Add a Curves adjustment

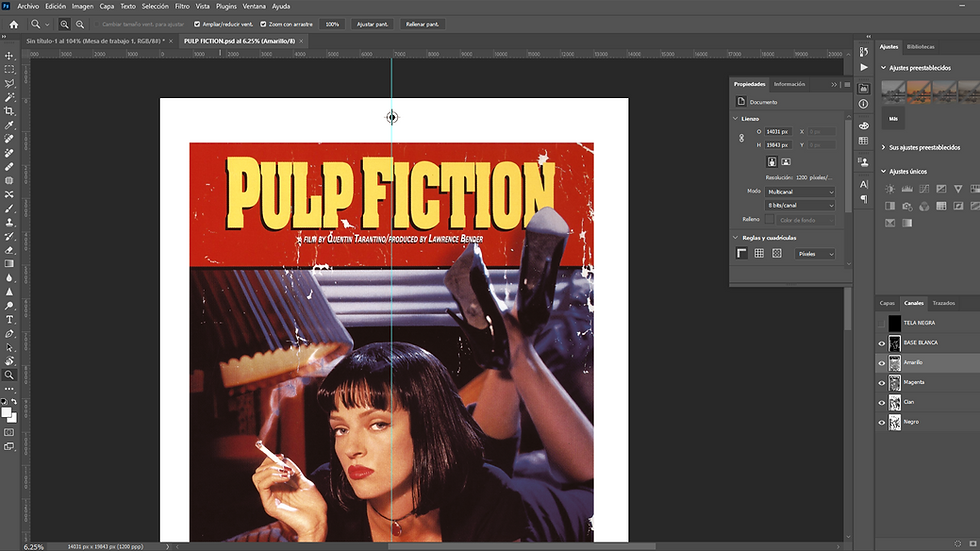[x=924, y=189]
